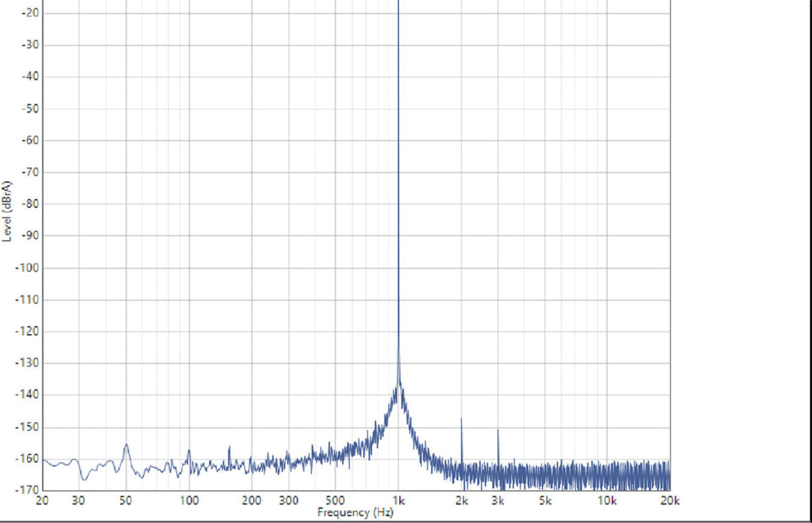Select the 'Frequency (Hz)' axis title

tap(355, 513)
